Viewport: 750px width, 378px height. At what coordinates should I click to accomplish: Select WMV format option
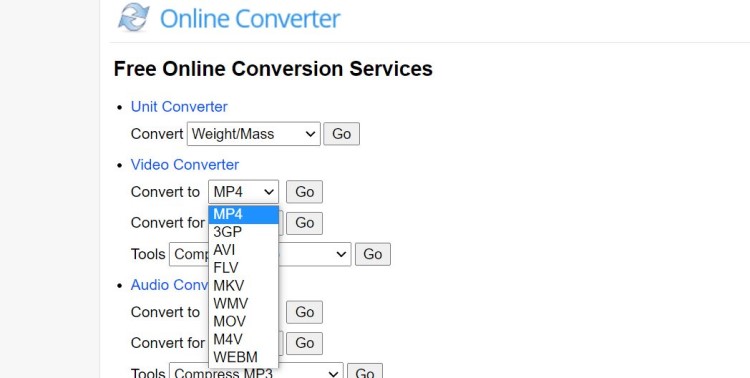pos(243,304)
